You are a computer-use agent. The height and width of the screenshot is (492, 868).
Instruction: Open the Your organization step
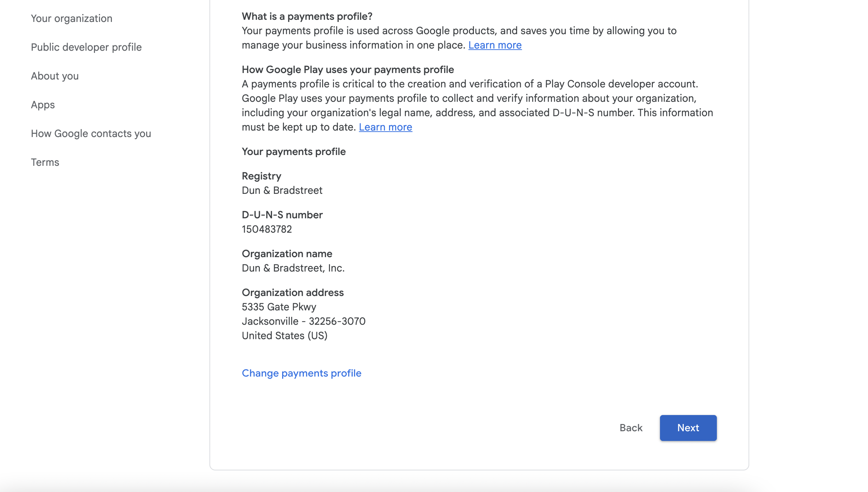click(x=71, y=18)
